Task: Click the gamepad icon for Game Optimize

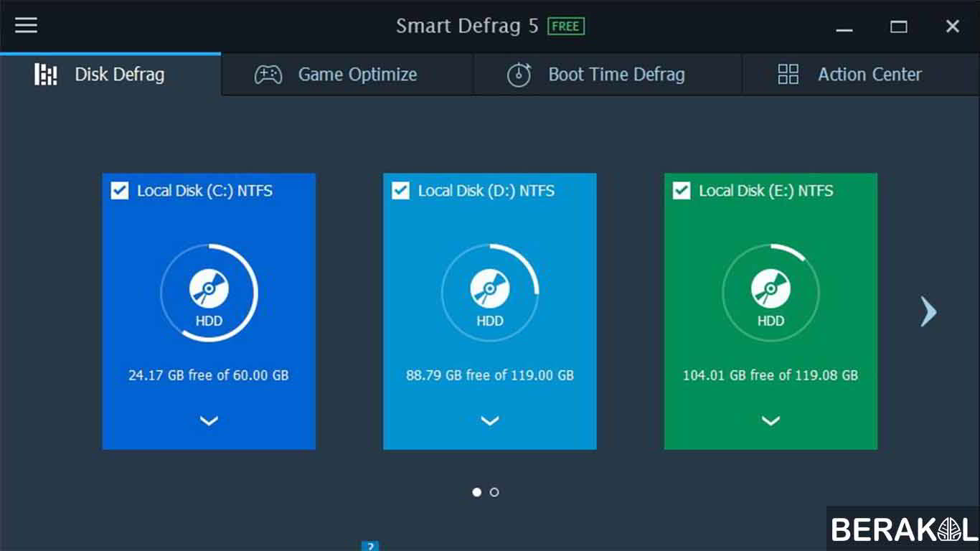Action: point(268,75)
